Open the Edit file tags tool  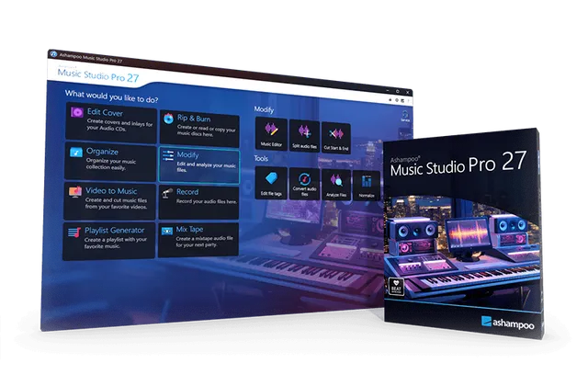pos(271,183)
